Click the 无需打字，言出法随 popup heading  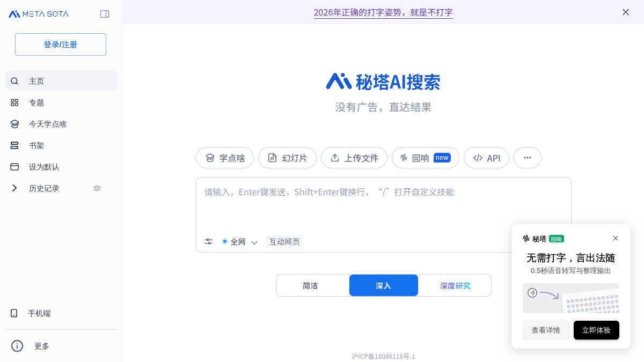pos(571,257)
